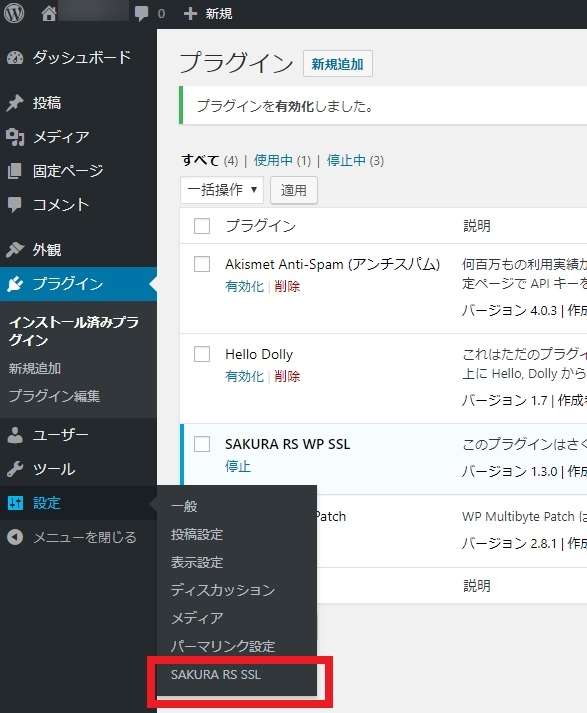Click the 適用 apply button
The height and width of the screenshot is (713, 587).
[x=294, y=190]
